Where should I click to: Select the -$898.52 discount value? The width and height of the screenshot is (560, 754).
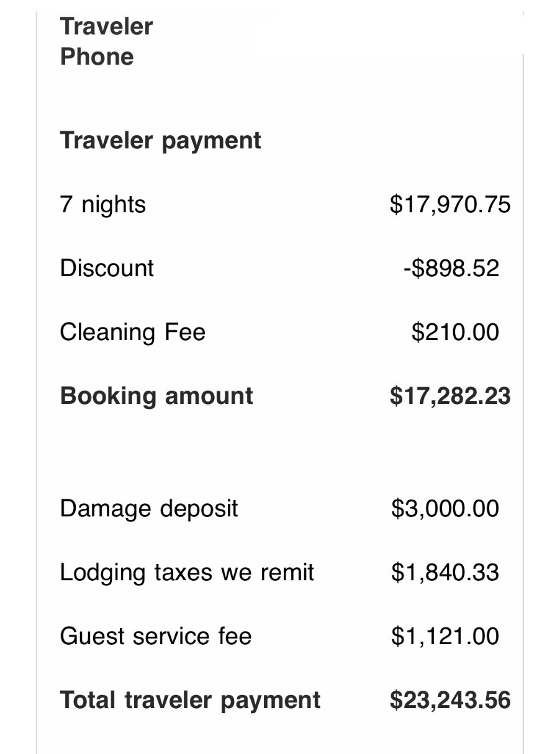click(451, 268)
